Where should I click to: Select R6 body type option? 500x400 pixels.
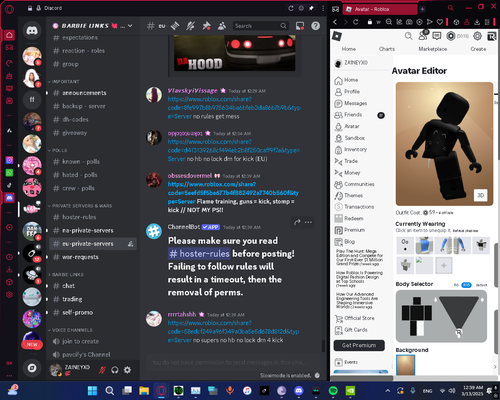(x=456, y=285)
